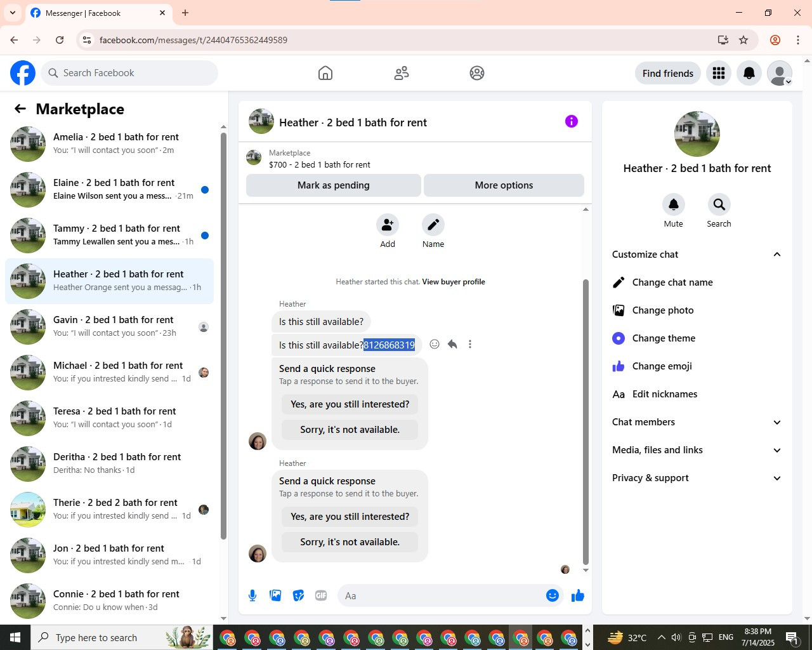Image resolution: width=812 pixels, height=650 pixels.
Task: Mute the conversation bell icon
Action: [674, 204]
